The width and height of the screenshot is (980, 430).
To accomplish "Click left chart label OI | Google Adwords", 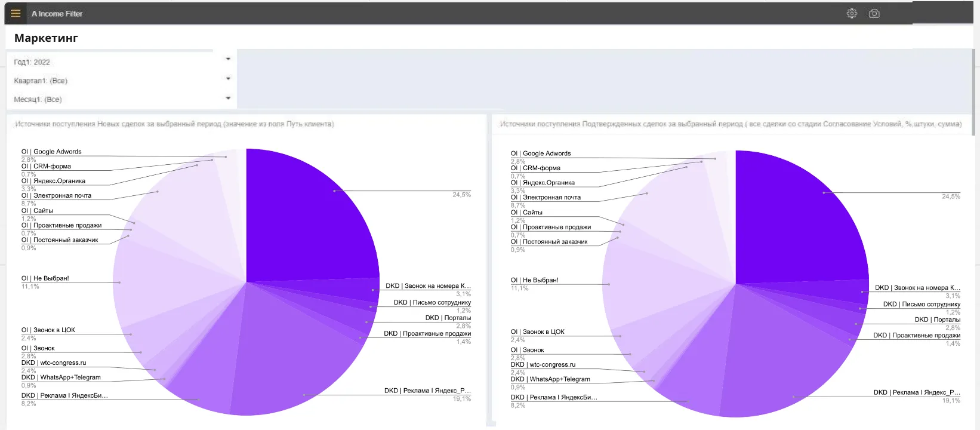I will click(51, 152).
